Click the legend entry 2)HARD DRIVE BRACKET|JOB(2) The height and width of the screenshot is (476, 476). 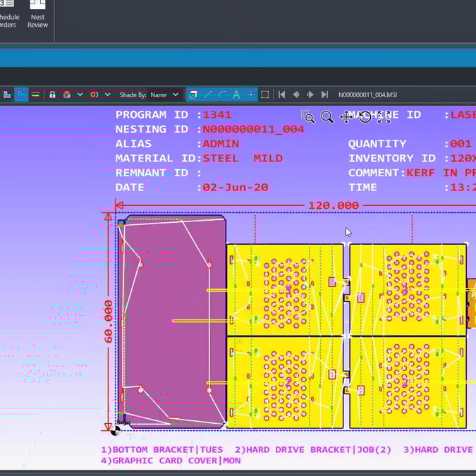(313, 450)
